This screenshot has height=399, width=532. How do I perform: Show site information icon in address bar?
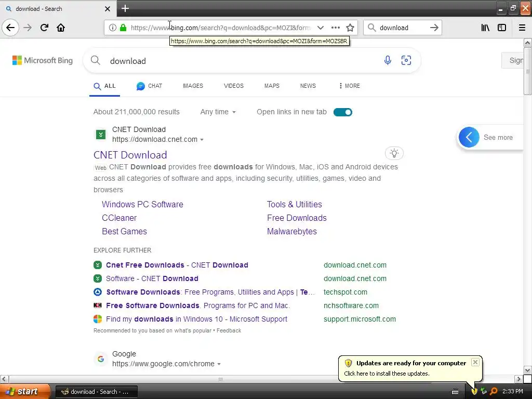pos(113,28)
